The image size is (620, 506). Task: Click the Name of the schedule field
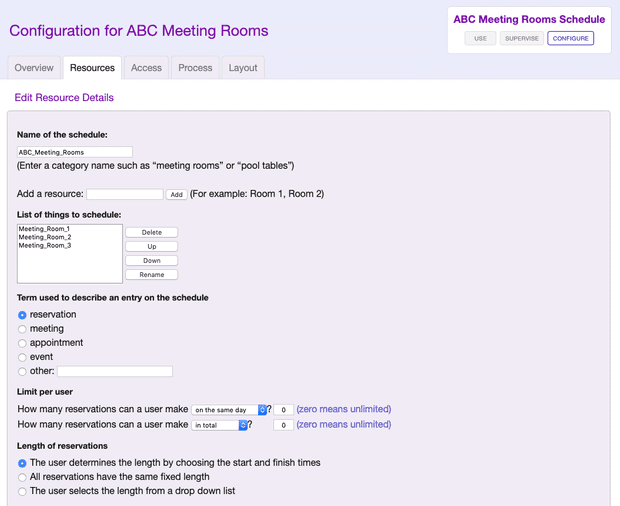(x=75, y=152)
